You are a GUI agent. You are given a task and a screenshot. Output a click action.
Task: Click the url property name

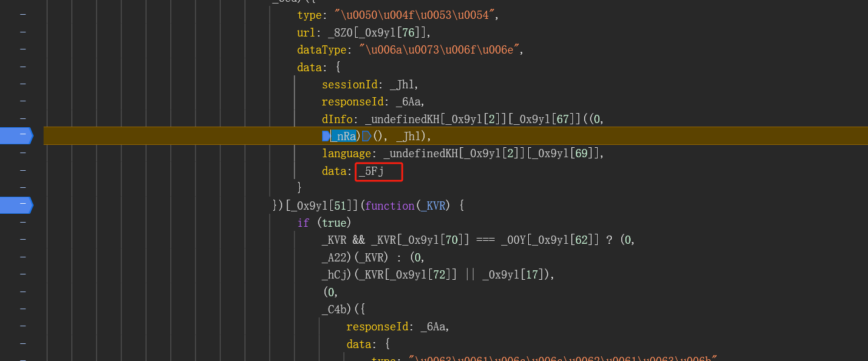click(306, 32)
